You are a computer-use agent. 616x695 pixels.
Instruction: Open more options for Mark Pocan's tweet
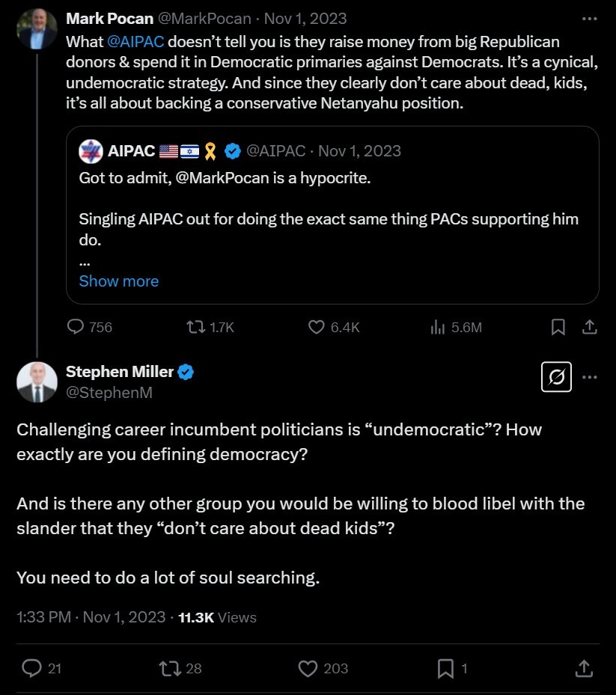click(589, 18)
